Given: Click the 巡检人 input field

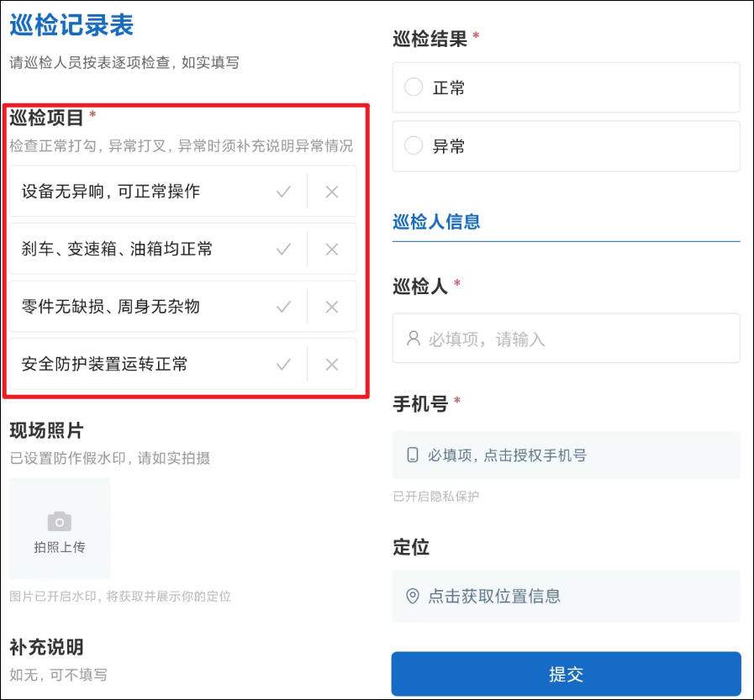Looking at the screenshot, I should pos(566,339).
